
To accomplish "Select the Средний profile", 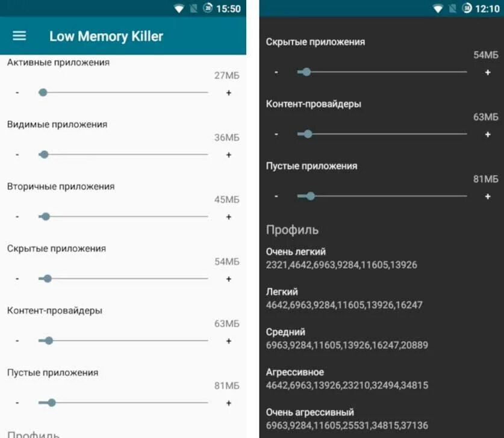I will (347, 339).
